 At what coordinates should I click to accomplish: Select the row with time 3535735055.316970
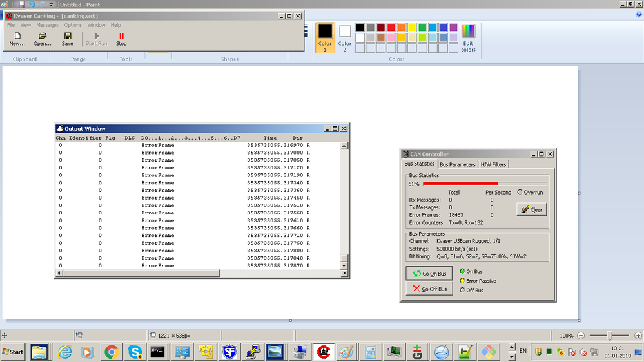[x=198, y=145]
